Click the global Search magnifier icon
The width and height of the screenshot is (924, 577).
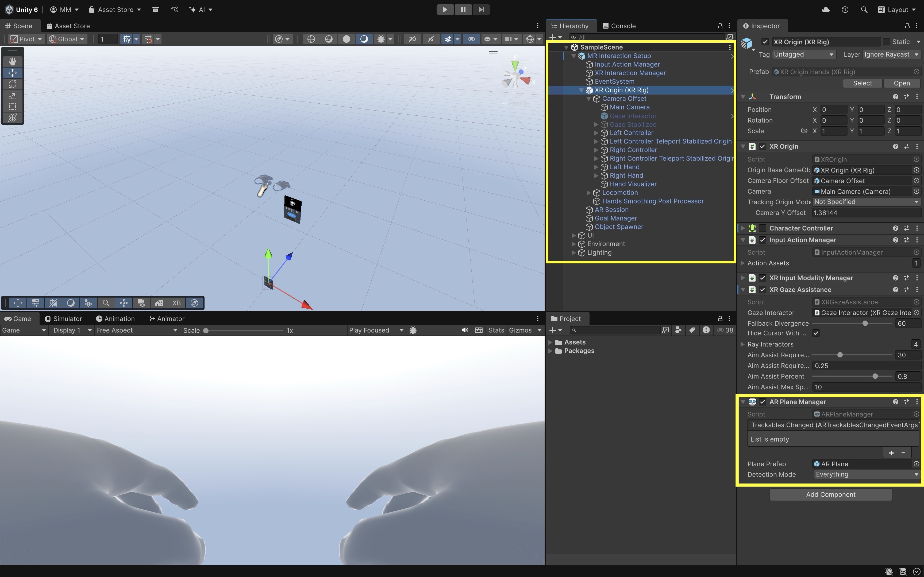[x=864, y=10]
